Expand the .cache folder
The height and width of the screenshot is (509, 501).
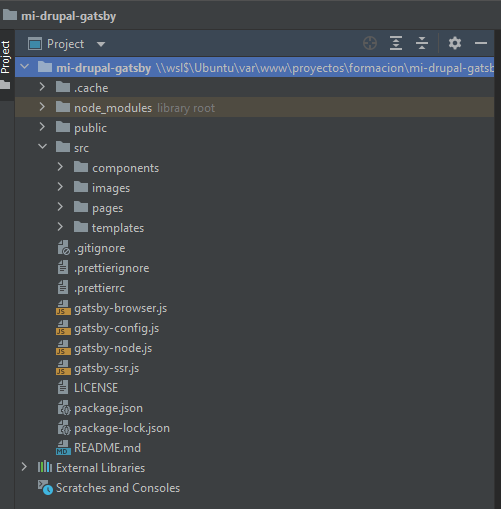[42, 87]
